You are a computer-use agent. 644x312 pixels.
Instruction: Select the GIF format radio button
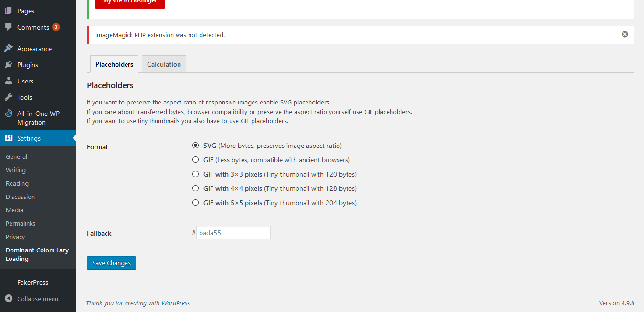[195, 160]
